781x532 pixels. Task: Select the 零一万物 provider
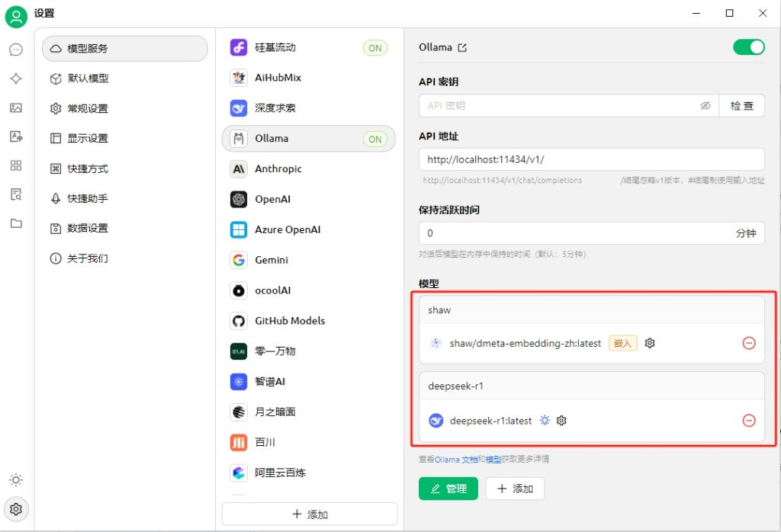[x=309, y=351]
